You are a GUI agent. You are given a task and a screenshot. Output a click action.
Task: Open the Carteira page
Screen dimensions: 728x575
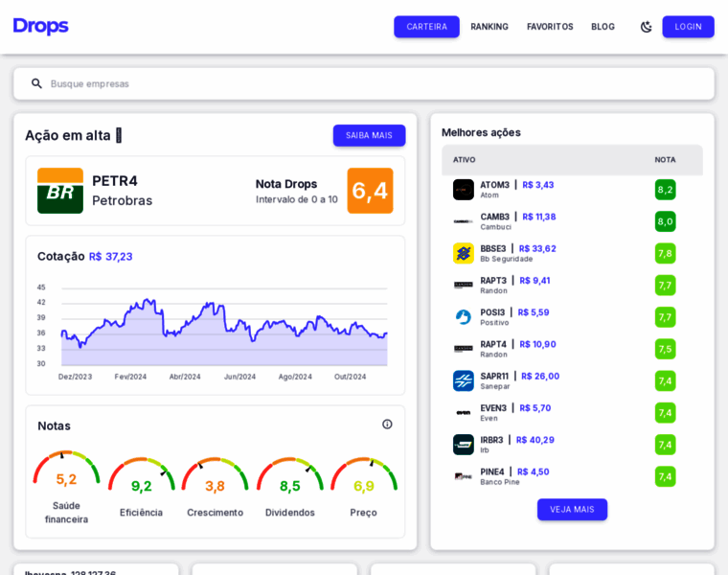(426, 27)
